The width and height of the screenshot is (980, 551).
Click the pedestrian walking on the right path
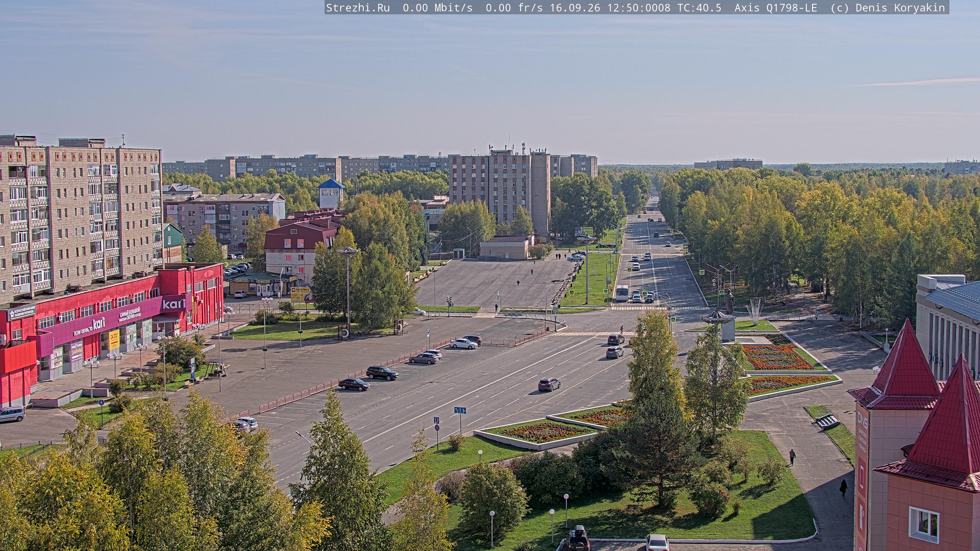tap(792, 457)
